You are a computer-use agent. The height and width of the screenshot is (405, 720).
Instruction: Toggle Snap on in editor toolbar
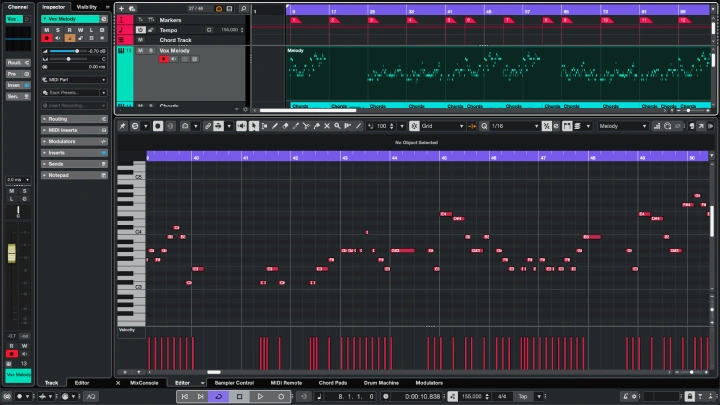tap(414, 126)
